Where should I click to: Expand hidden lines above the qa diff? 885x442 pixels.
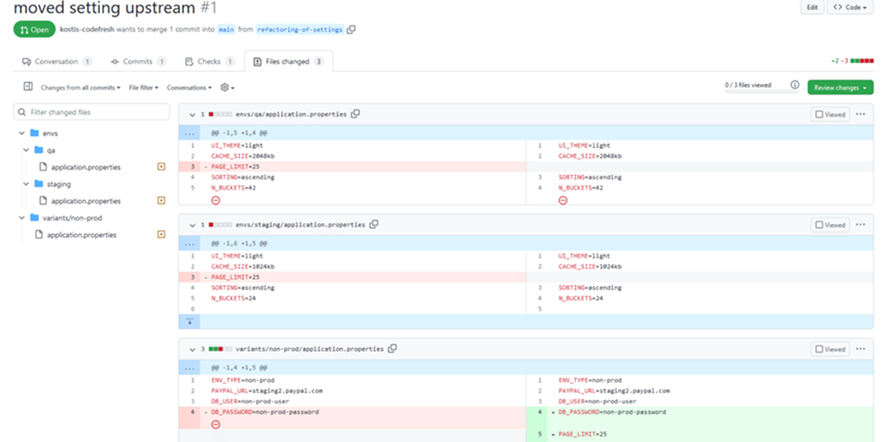click(x=190, y=133)
